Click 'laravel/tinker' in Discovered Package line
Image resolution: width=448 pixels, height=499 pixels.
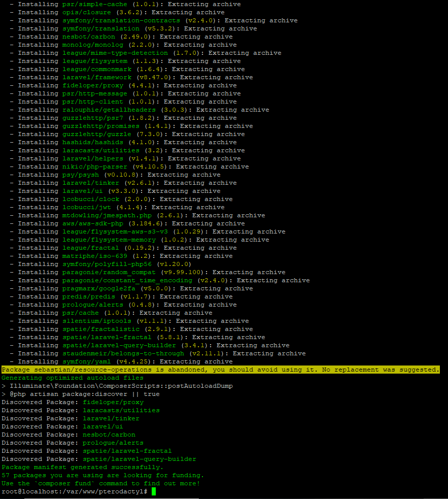point(111,418)
